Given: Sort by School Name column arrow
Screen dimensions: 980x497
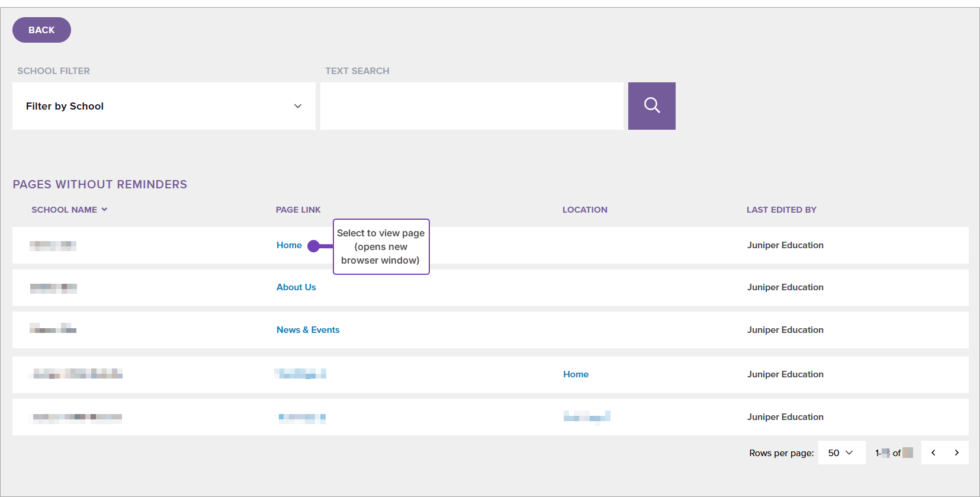Looking at the screenshot, I should tap(104, 210).
